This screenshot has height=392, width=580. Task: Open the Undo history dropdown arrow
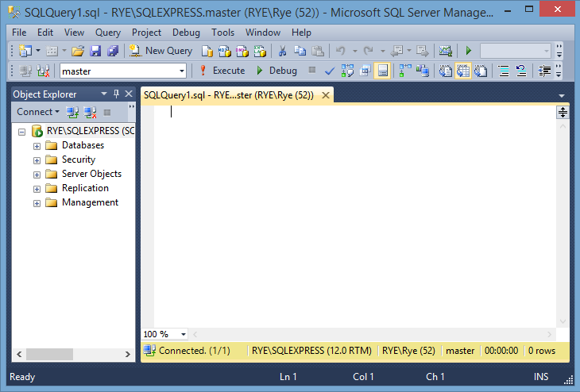354,51
